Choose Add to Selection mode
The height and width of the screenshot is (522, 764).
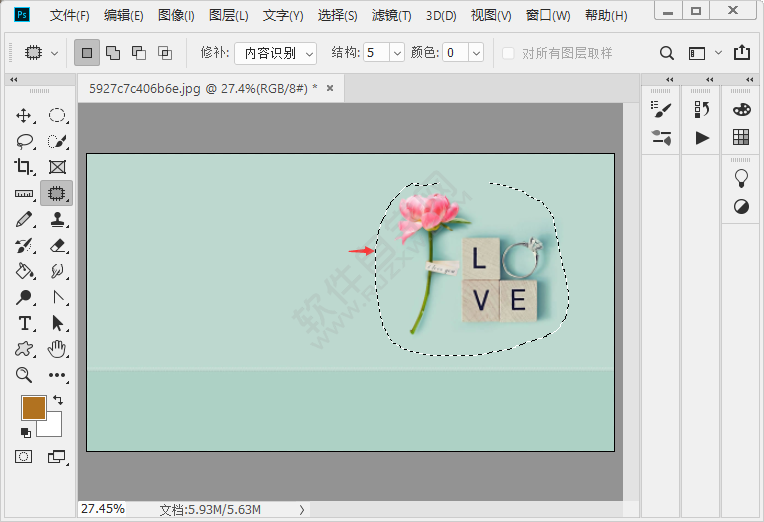pos(113,53)
